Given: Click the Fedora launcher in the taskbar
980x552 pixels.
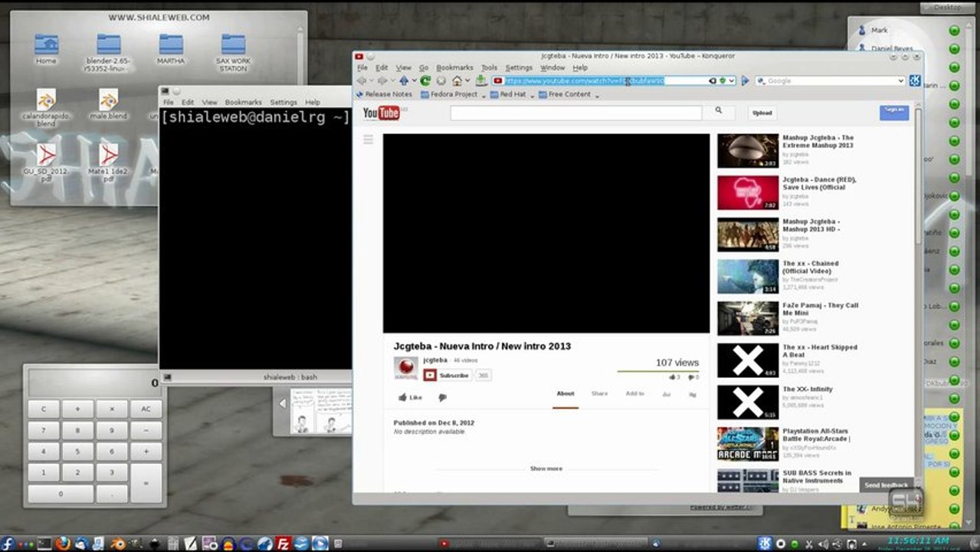Looking at the screenshot, I should pyautogui.click(x=8, y=544).
